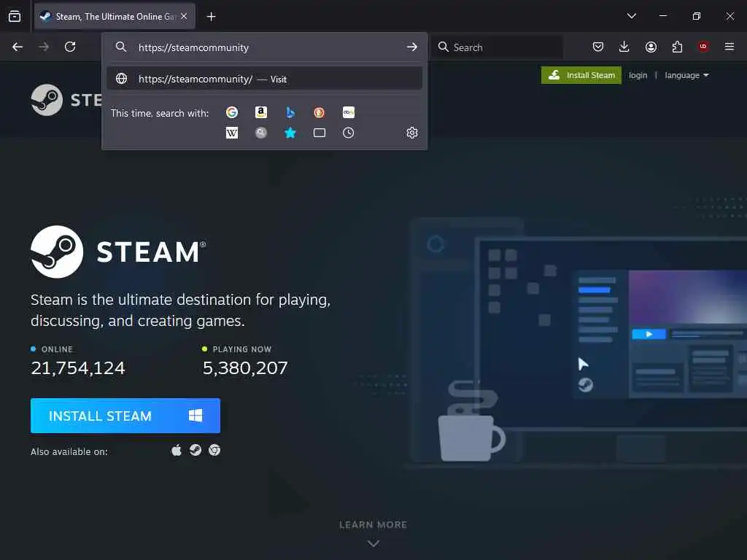Viewport: 747px width, 560px height.
Task: Search this time with eBay
Action: coord(349,112)
